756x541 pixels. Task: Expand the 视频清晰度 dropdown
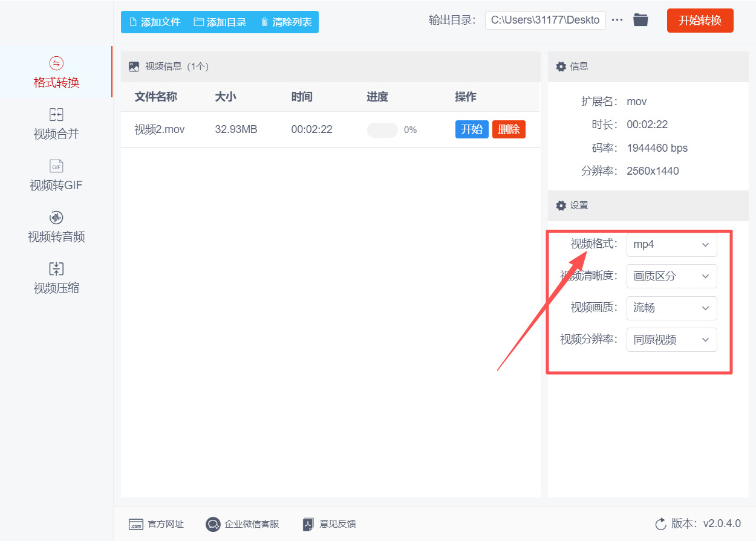[671, 276]
